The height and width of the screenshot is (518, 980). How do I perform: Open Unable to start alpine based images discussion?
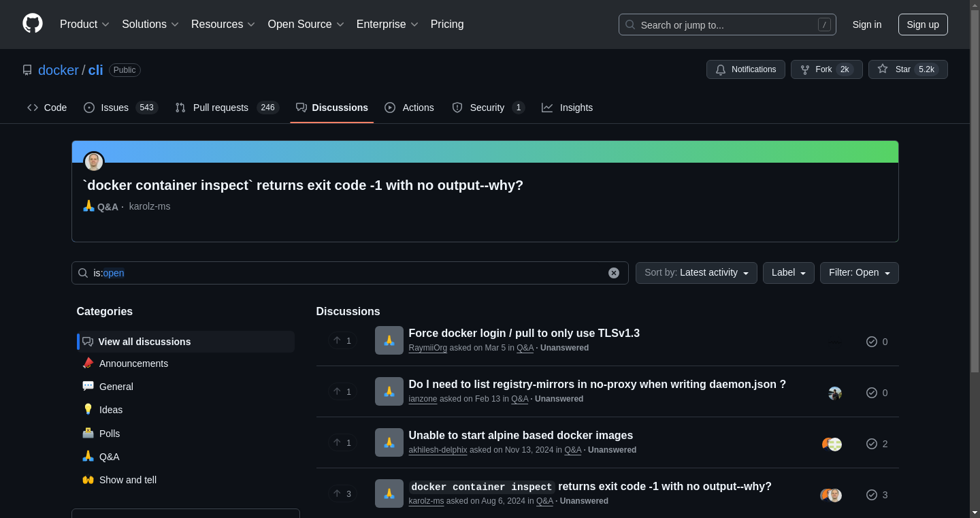pos(521,435)
